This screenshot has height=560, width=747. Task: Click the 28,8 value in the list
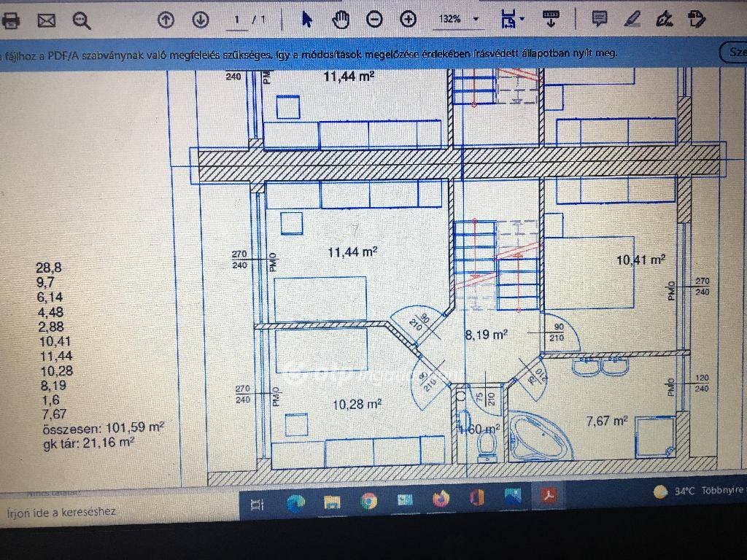click(49, 268)
